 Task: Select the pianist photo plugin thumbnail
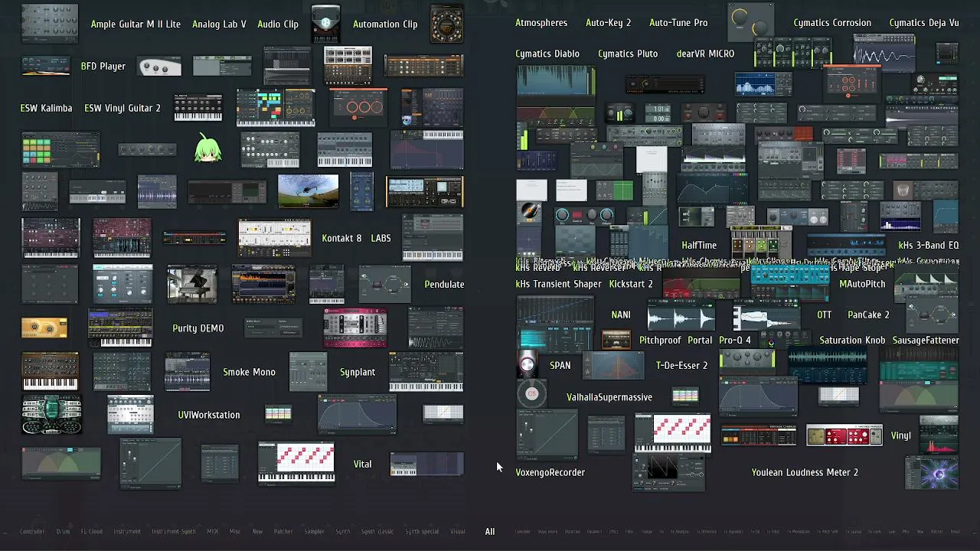[192, 284]
